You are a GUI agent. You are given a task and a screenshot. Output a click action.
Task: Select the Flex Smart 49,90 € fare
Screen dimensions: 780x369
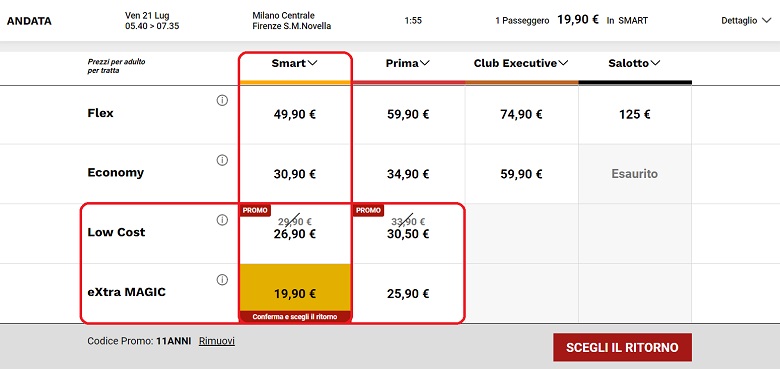tap(295, 115)
